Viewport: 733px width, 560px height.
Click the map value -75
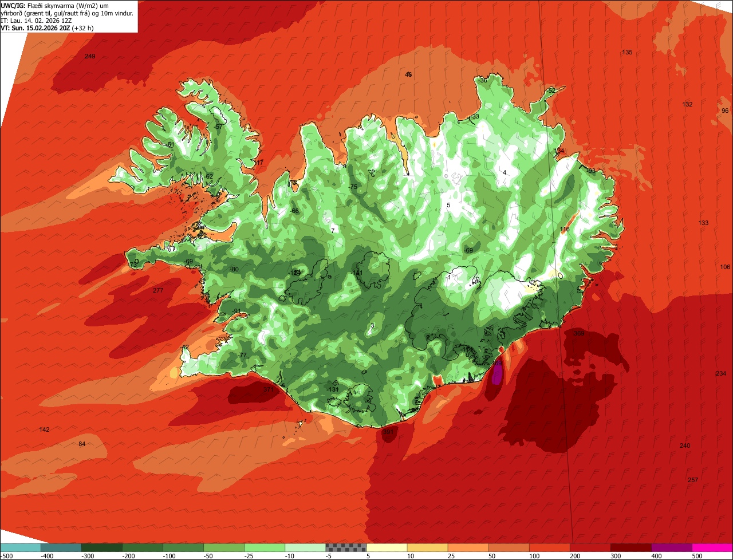point(352,187)
